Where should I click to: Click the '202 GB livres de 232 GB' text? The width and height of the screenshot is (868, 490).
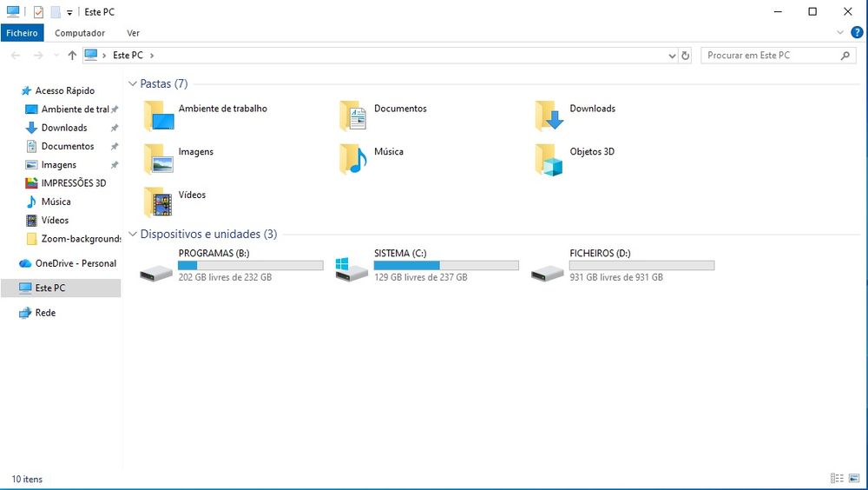[225, 277]
